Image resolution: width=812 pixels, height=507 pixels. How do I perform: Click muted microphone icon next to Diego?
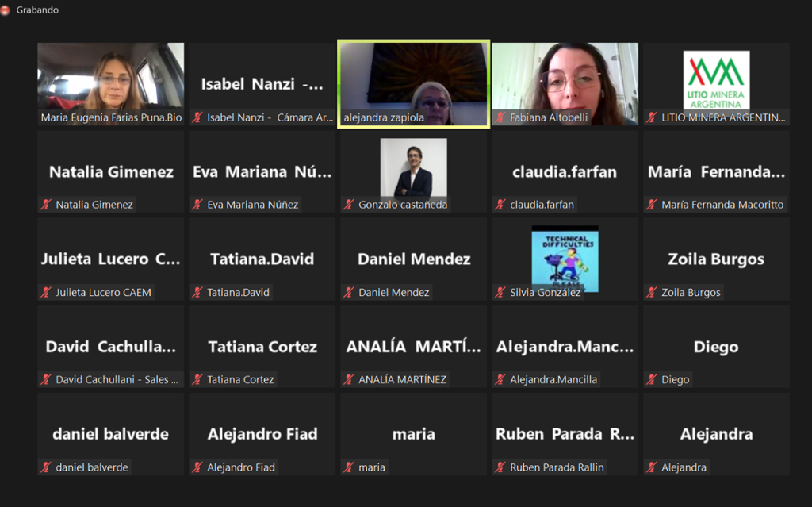click(652, 379)
